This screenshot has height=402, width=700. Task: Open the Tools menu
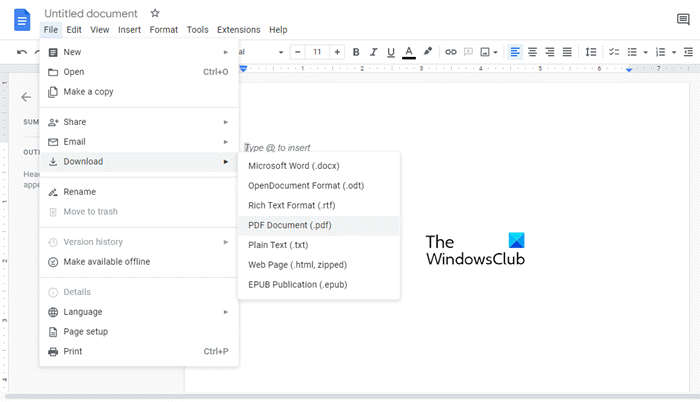click(197, 29)
